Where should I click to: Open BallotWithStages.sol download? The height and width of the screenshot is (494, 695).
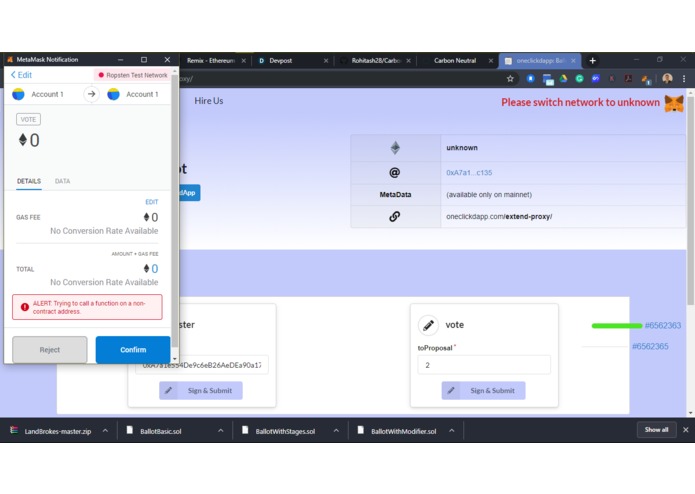pyautogui.click(x=279, y=431)
